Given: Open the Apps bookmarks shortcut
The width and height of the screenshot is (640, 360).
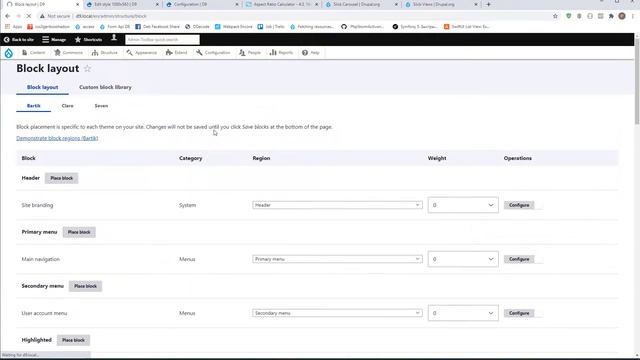Looking at the screenshot, I should pos(13,27).
